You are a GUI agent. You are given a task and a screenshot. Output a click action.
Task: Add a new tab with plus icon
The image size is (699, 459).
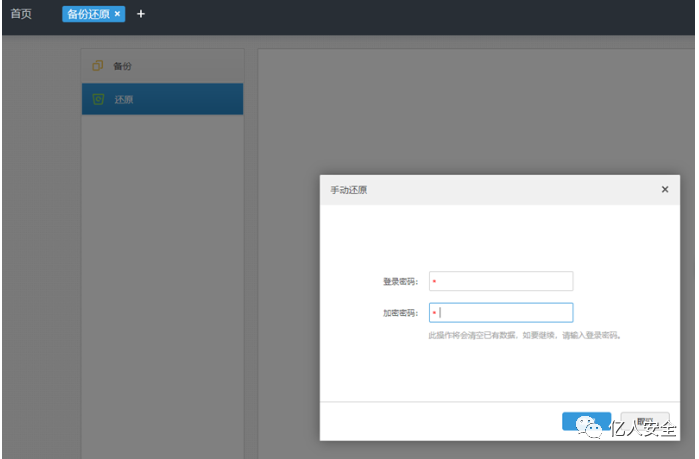click(141, 14)
